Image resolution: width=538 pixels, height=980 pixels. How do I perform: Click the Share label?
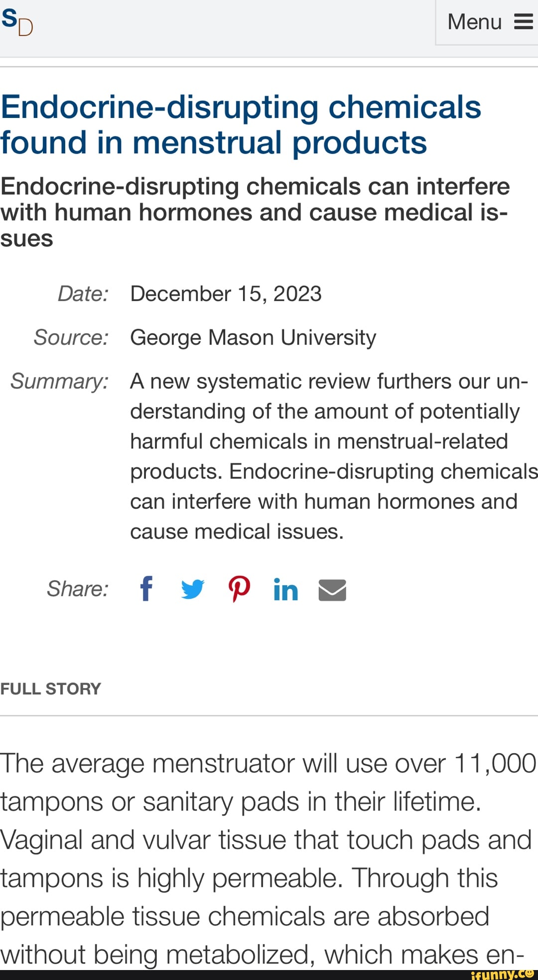coord(78,589)
